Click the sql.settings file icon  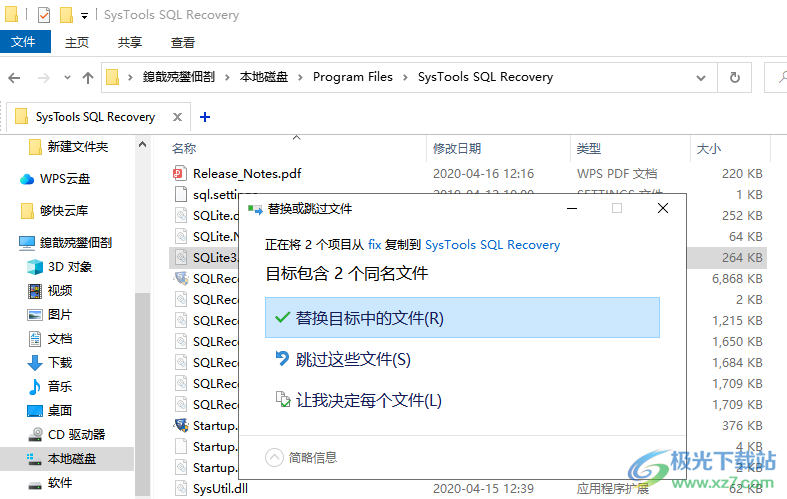pyautogui.click(x=181, y=195)
